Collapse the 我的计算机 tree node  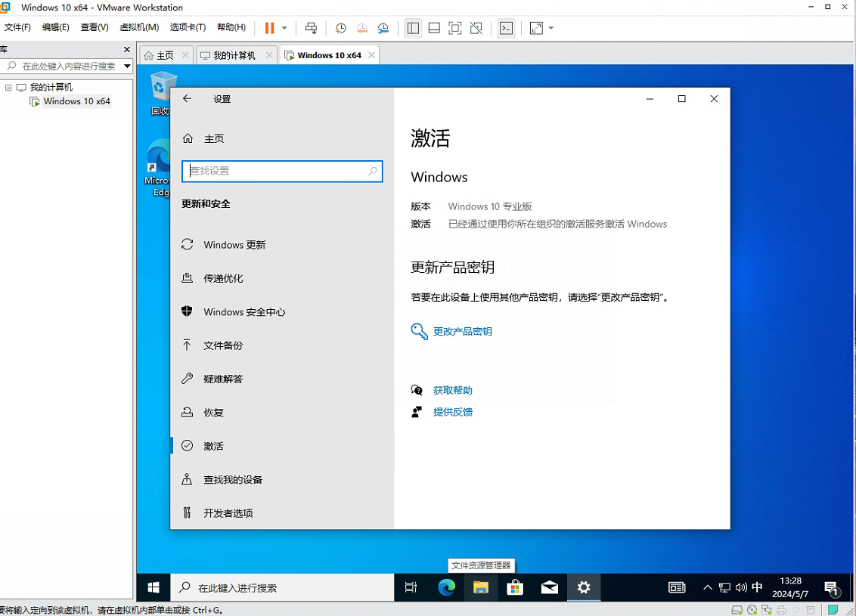[x=8, y=88]
